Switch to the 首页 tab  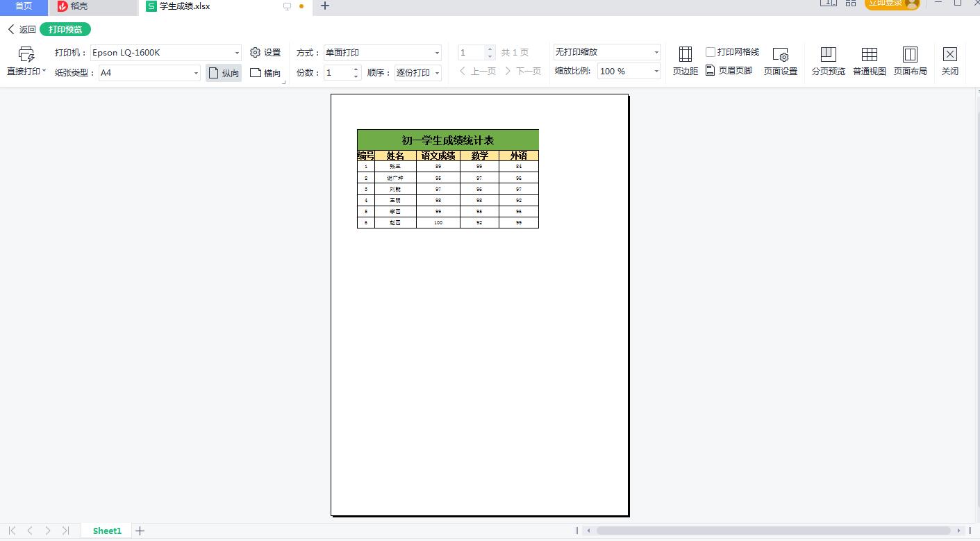(24, 6)
